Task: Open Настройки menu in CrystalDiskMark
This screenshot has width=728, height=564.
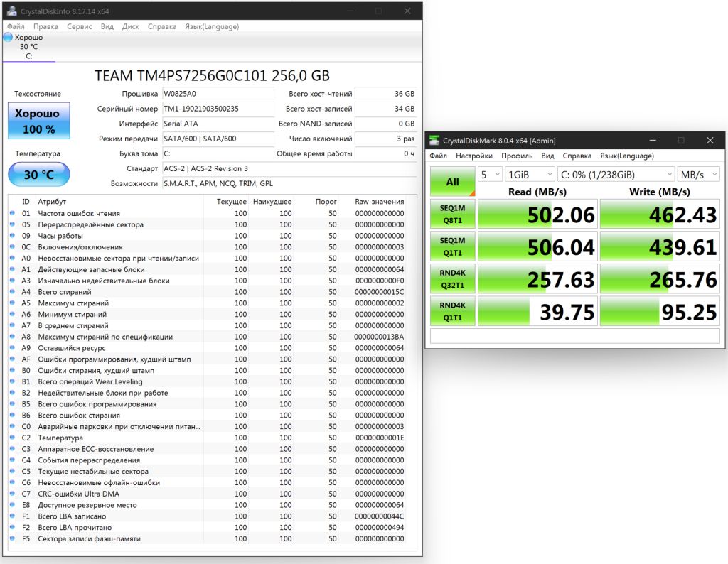Action: [x=474, y=156]
